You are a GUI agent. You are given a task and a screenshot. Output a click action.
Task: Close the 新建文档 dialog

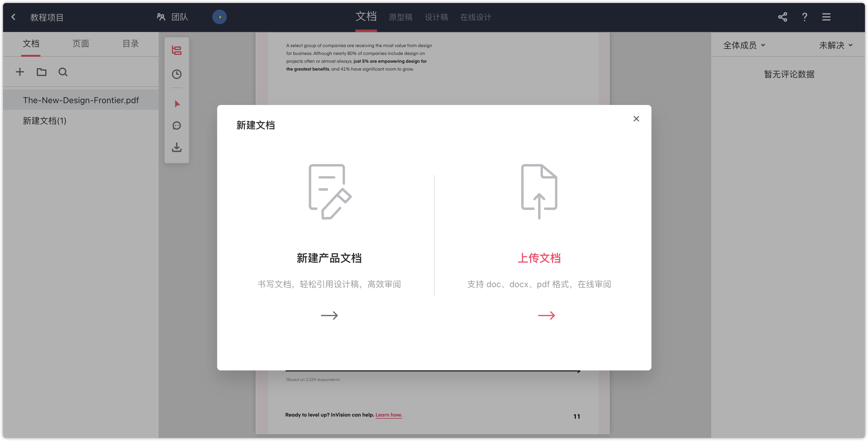636,119
